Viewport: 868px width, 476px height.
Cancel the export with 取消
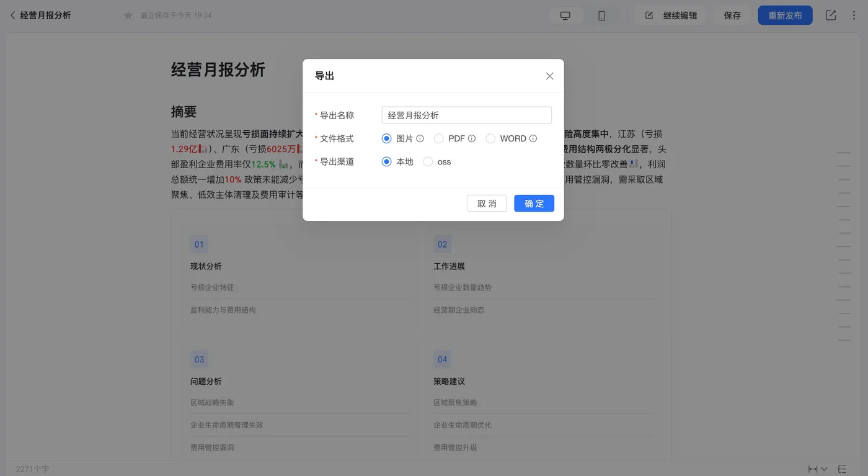487,204
